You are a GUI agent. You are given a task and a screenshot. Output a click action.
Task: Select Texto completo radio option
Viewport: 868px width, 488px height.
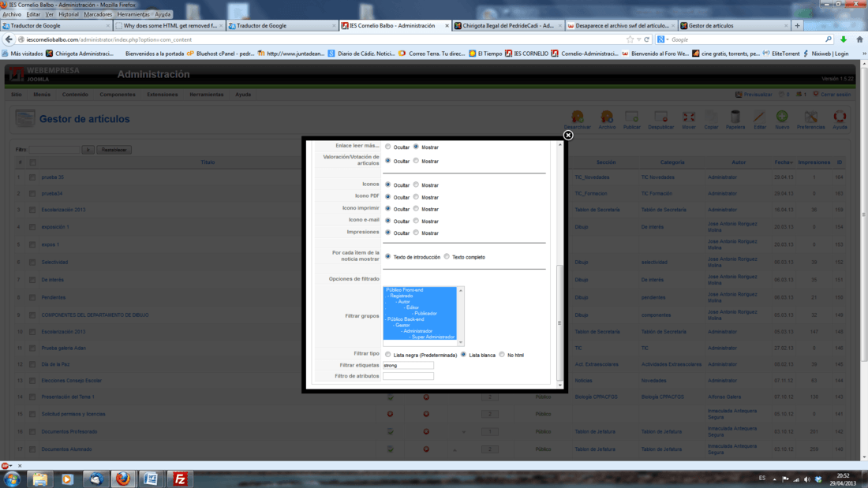tap(447, 256)
